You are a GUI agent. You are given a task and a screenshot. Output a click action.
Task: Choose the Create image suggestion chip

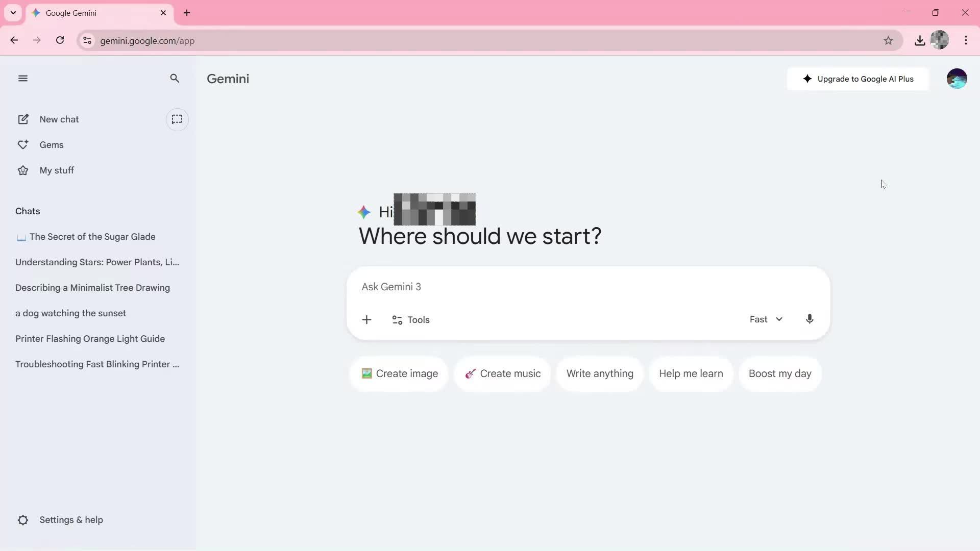[399, 373]
